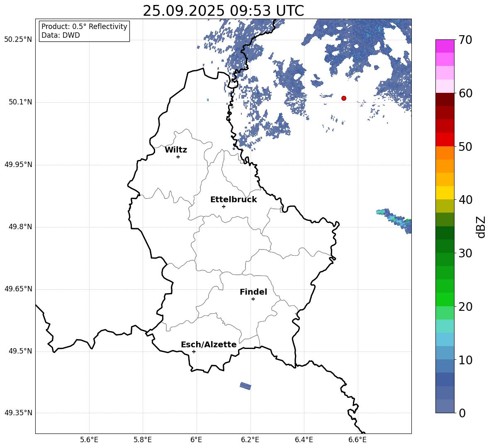Click the red radar site marker dot
The height and width of the screenshot is (448, 491).
(344, 98)
